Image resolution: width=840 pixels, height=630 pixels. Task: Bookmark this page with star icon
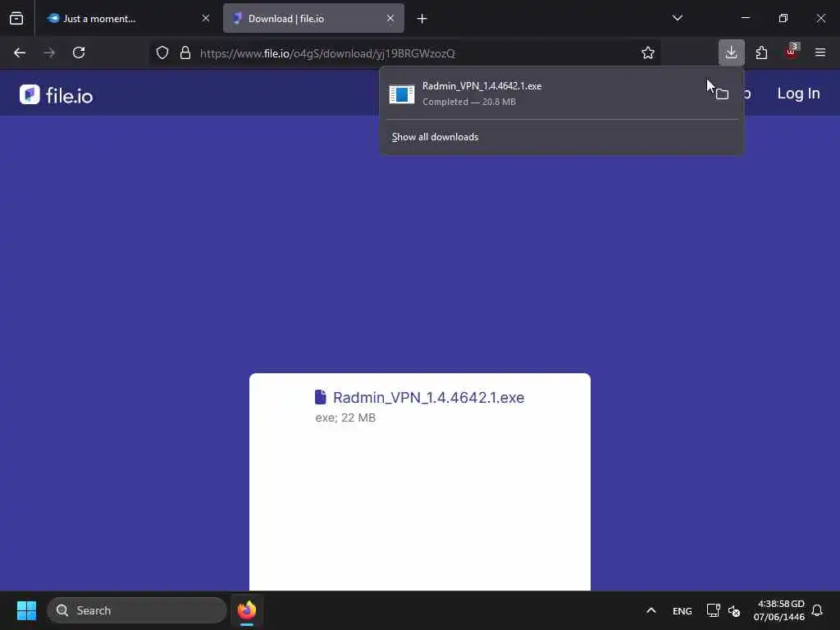(x=648, y=53)
